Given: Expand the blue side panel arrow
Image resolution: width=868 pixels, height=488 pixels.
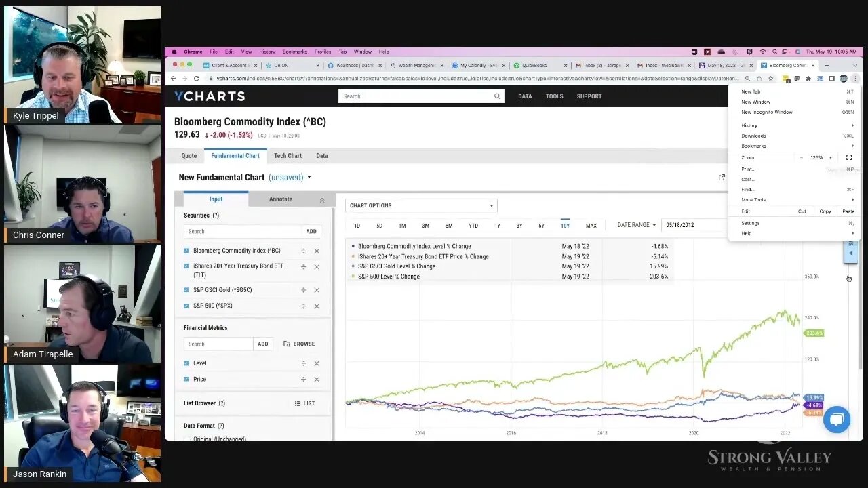Looking at the screenshot, I should coord(850,253).
